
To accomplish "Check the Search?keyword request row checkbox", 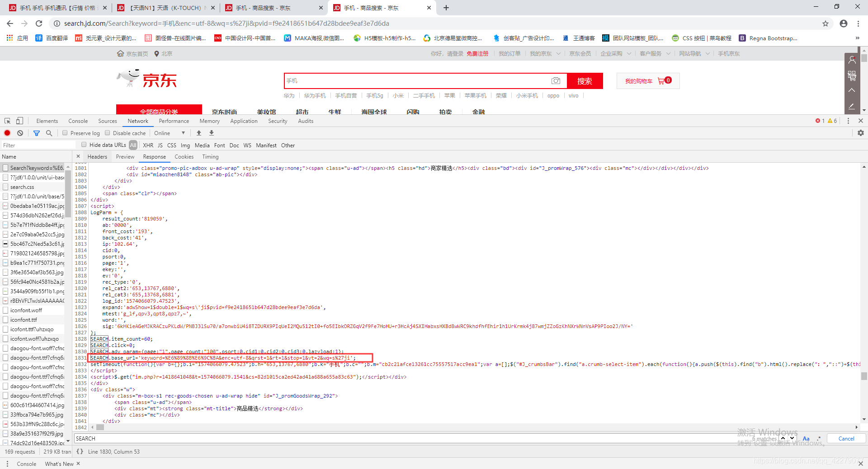I will point(5,168).
